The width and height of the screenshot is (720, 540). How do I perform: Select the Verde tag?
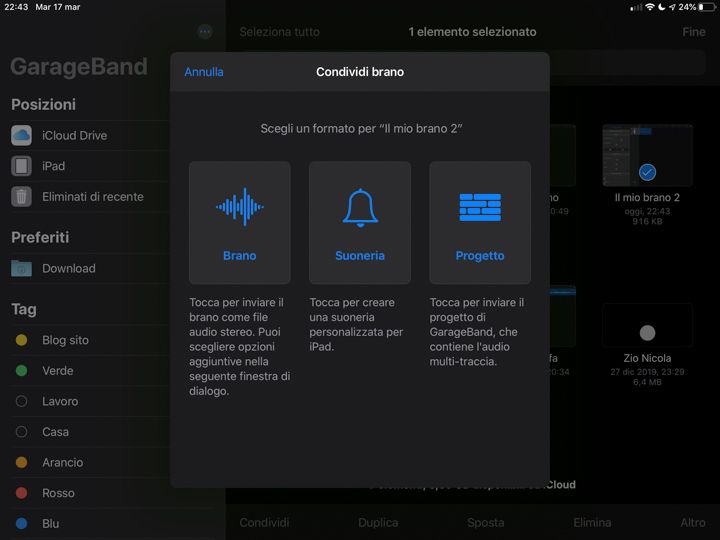point(90,371)
